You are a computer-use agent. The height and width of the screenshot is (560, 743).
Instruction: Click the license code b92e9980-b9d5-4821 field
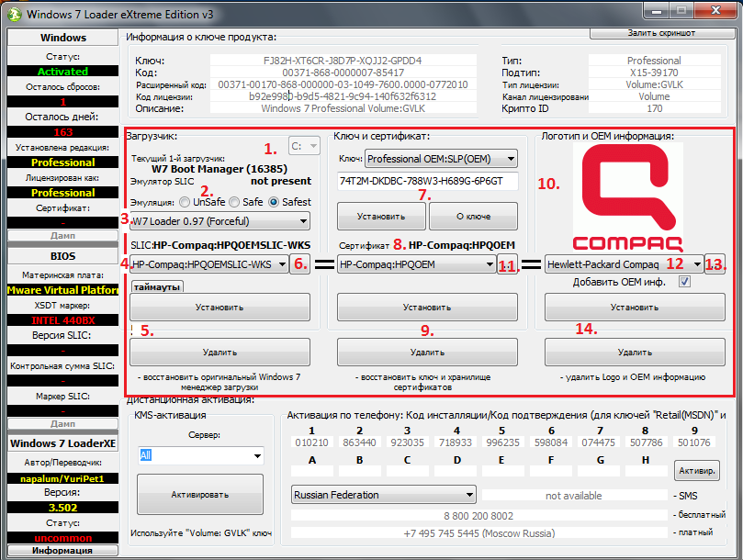[343, 96]
